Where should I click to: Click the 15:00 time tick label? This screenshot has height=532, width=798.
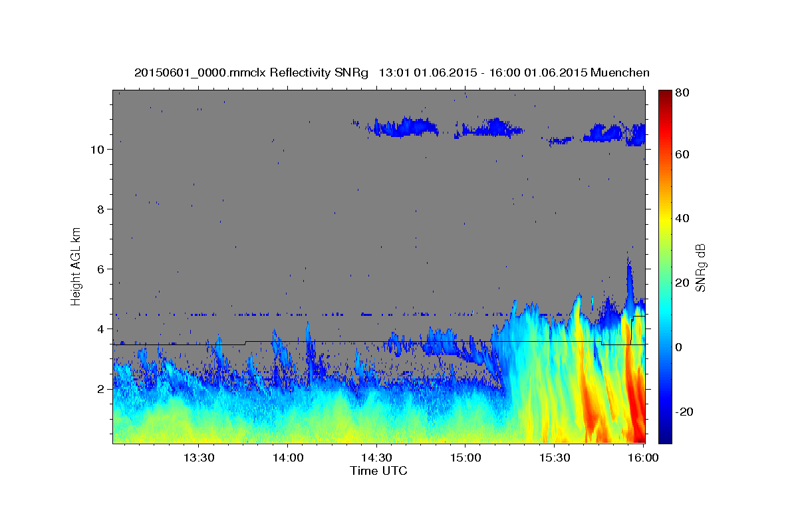click(465, 458)
